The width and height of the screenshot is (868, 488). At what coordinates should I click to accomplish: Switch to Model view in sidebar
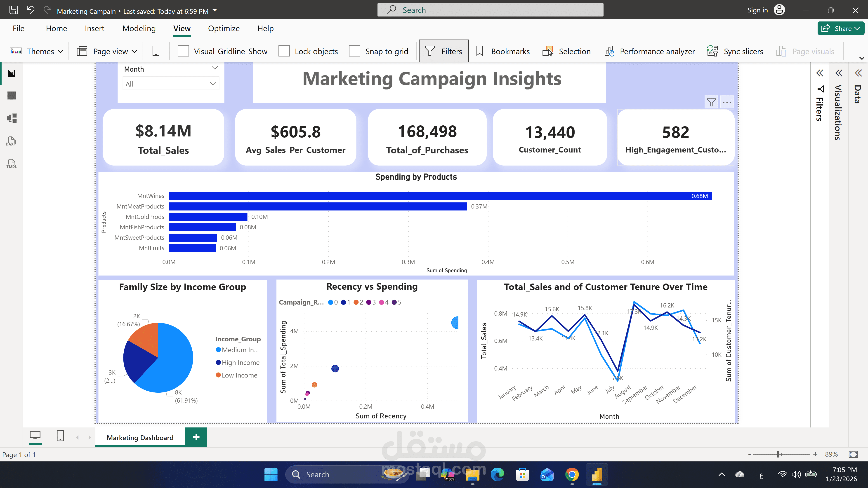[12, 118]
